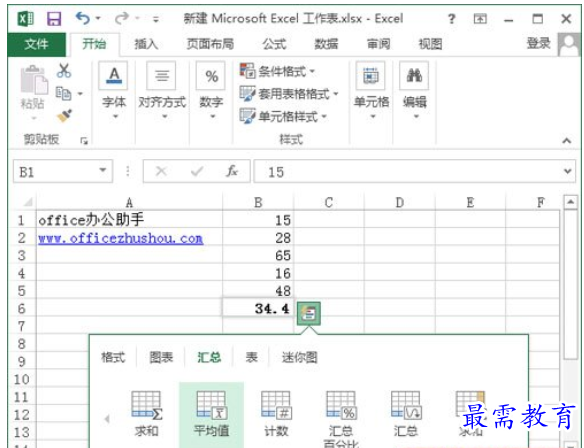Screen dimensions: 584x448
Task: Click the Copy icon
Action: pyautogui.click(x=63, y=93)
